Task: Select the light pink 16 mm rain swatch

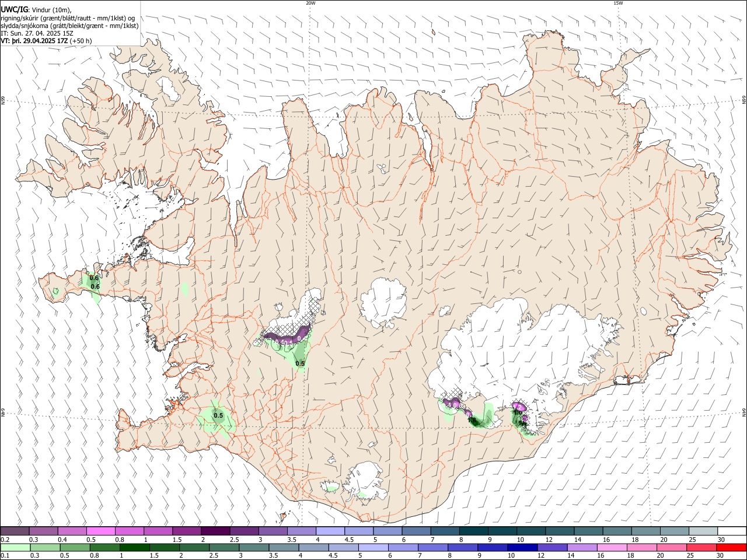Action: pos(612,547)
